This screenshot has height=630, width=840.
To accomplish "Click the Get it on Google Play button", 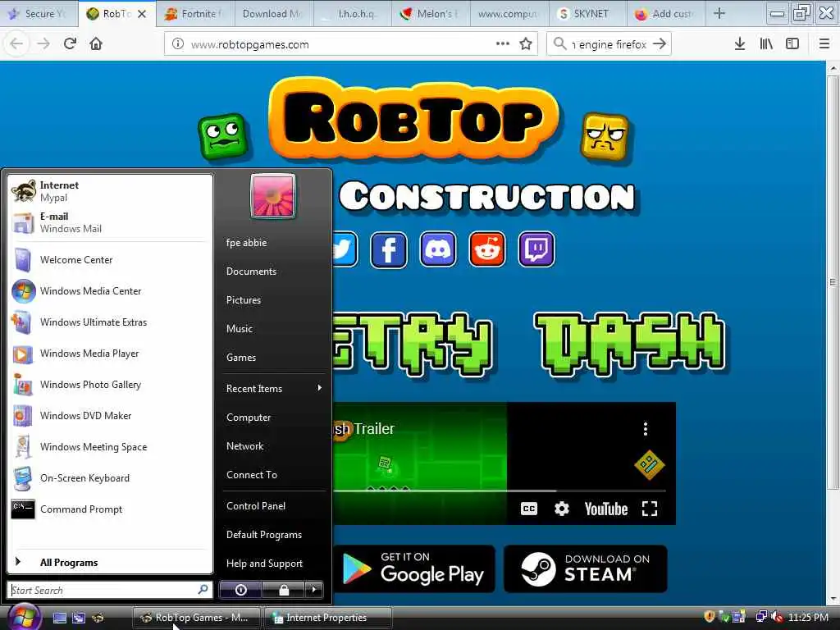I will [x=413, y=568].
